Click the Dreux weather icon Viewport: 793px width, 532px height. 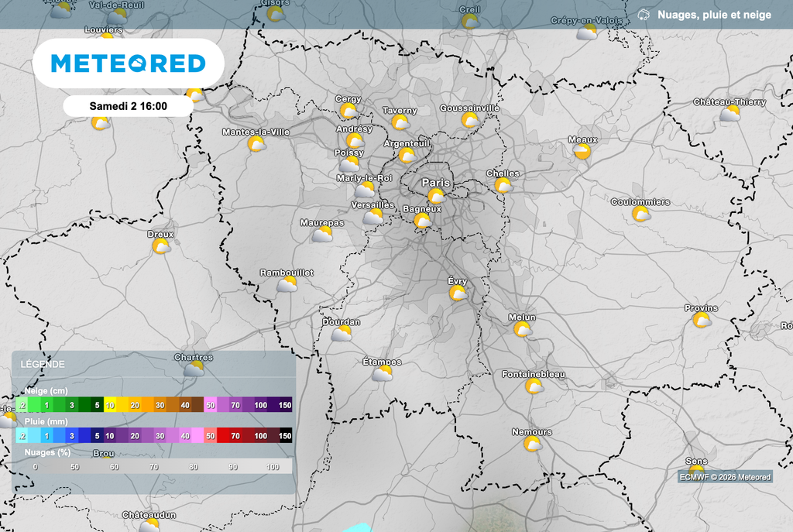pyautogui.click(x=161, y=246)
